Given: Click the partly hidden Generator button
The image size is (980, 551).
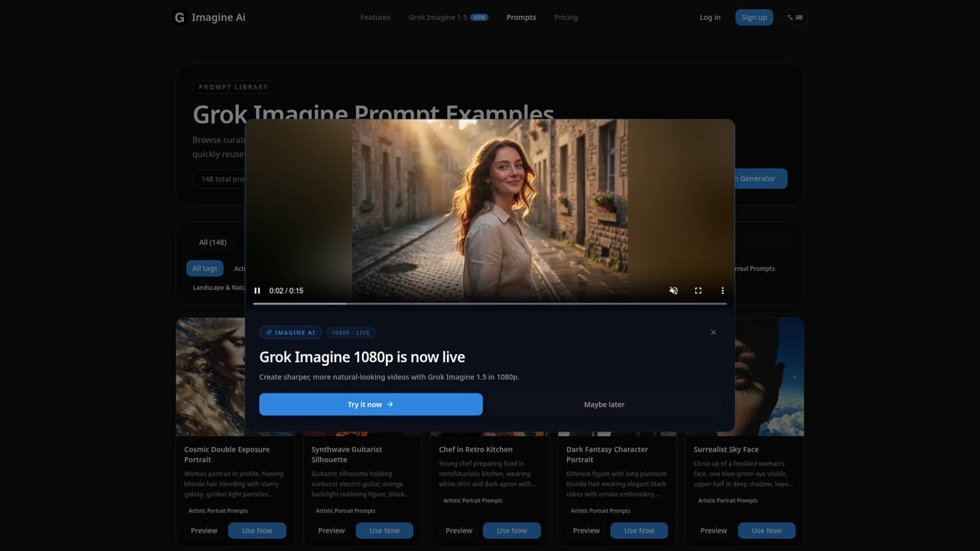Looking at the screenshot, I should (x=761, y=178).
